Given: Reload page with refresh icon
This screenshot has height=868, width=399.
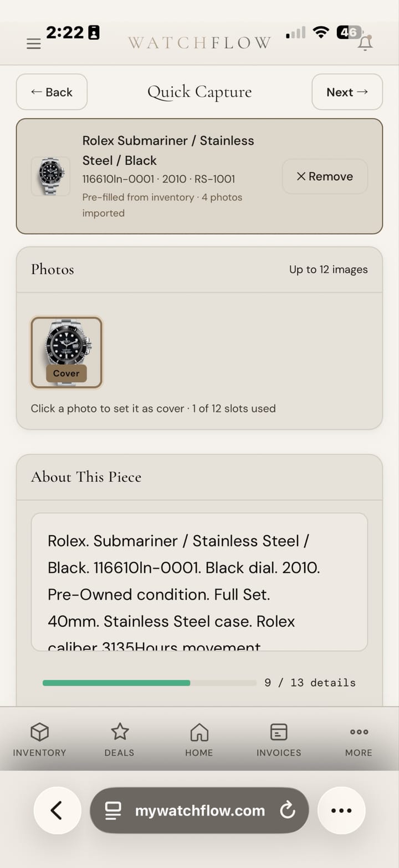Looking at the screenshot, I should (288, 810).
